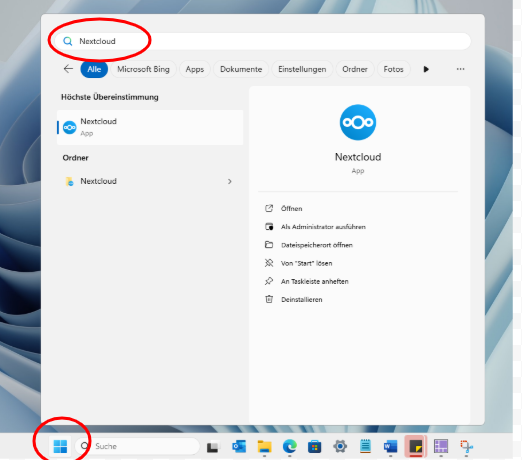Open Microsoft Store from the taskbar
The height and width of the screenshot is (460, 522).
pos(315,446)
